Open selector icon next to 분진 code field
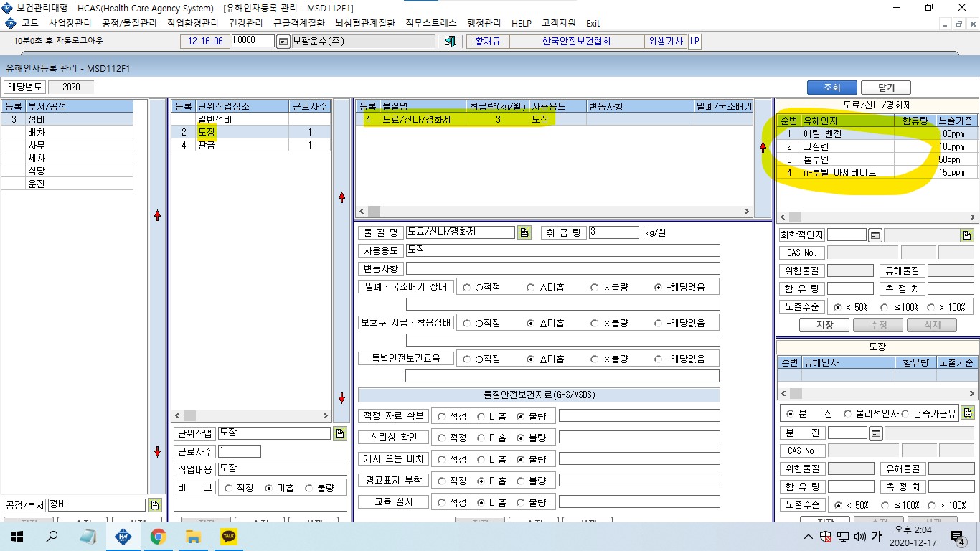 (876, 433)
